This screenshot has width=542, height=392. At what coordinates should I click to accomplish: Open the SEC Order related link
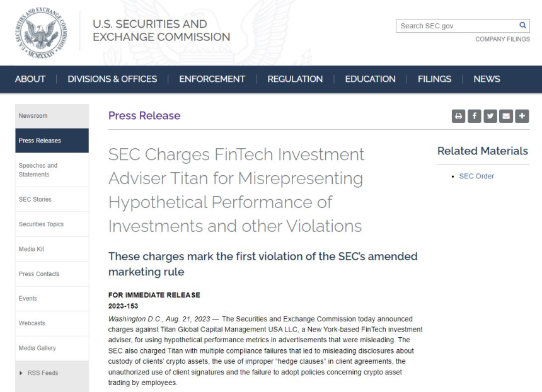point(476,176)
